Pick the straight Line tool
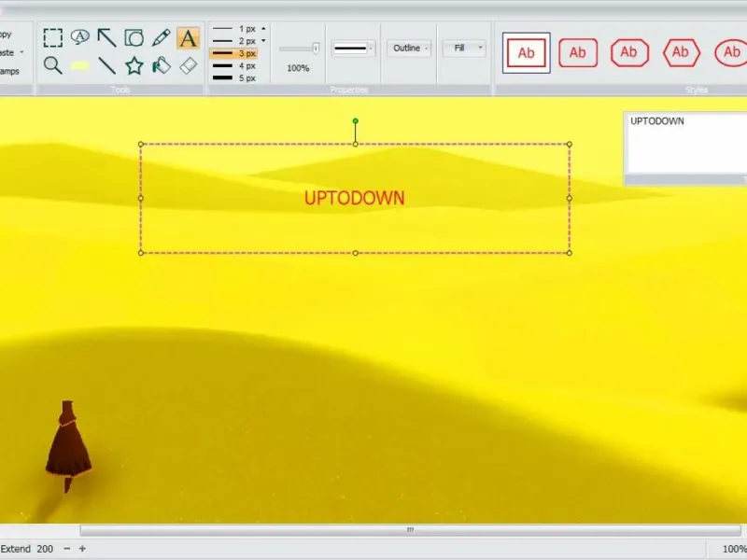 pos(107,65)
